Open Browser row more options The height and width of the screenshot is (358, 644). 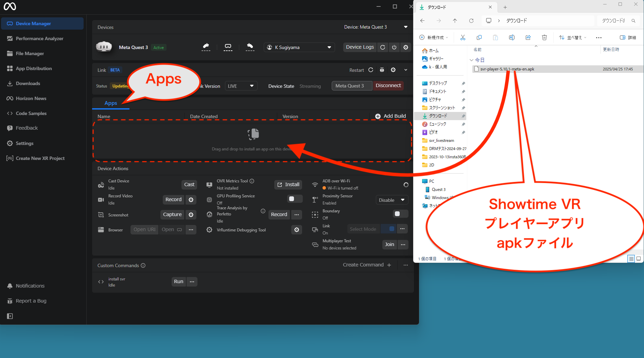tap(191, 230)
